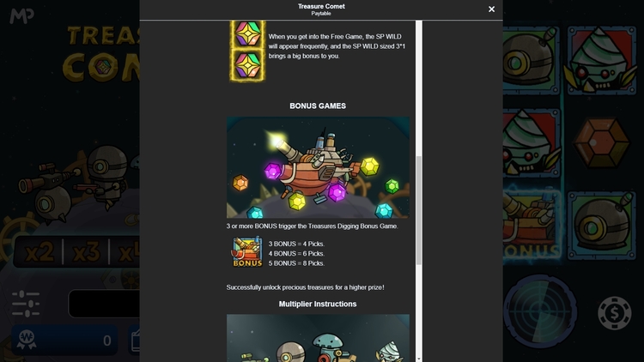Click the orange hexagon gem reel symbol
This screenshot has width=644, height=362.
coord(601,143)
